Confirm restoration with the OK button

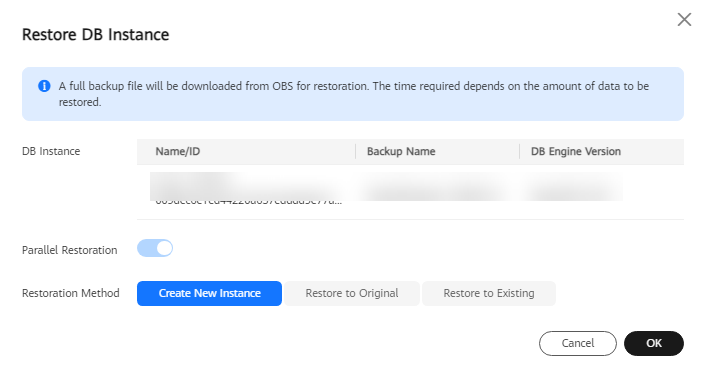[x=654, y=343]
